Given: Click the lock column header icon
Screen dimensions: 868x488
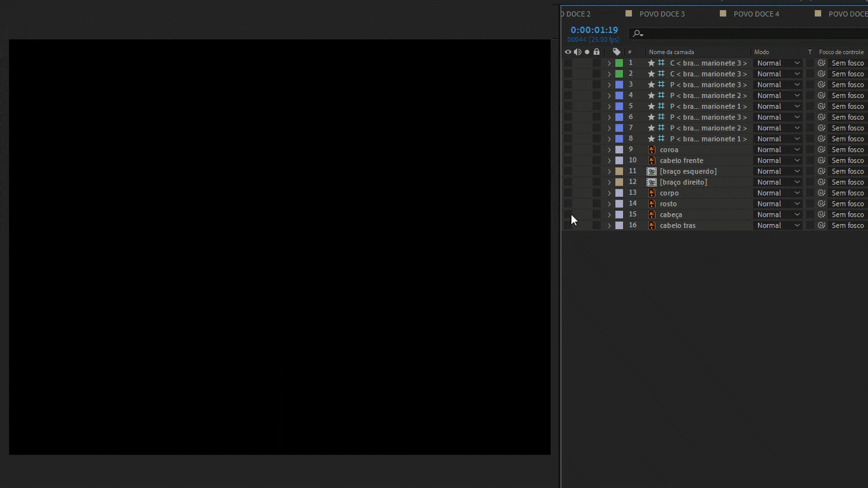Looking at the screenshot, I should point(597,52).
